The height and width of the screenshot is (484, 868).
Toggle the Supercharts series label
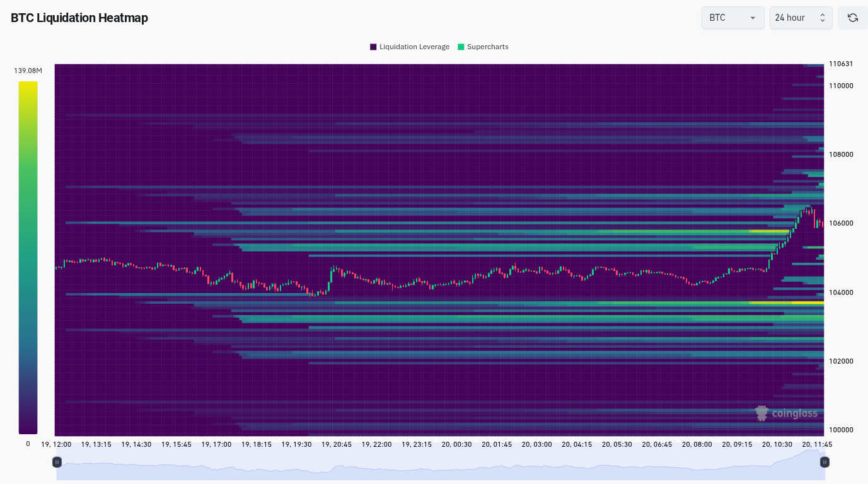tap(487, 47)
